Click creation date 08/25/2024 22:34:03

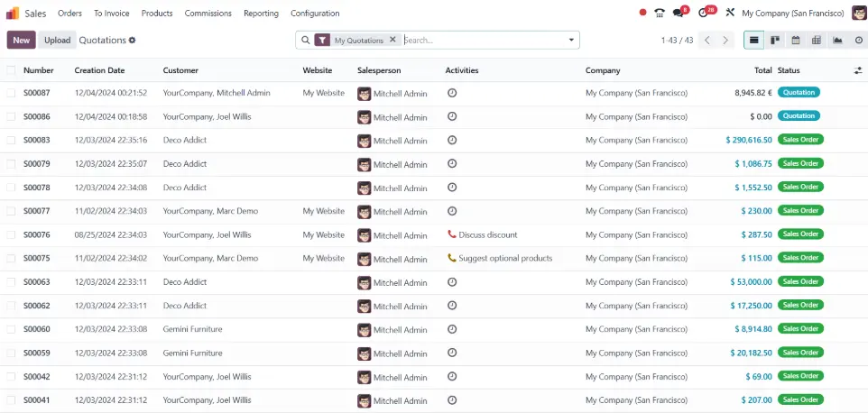pos(111,234)
